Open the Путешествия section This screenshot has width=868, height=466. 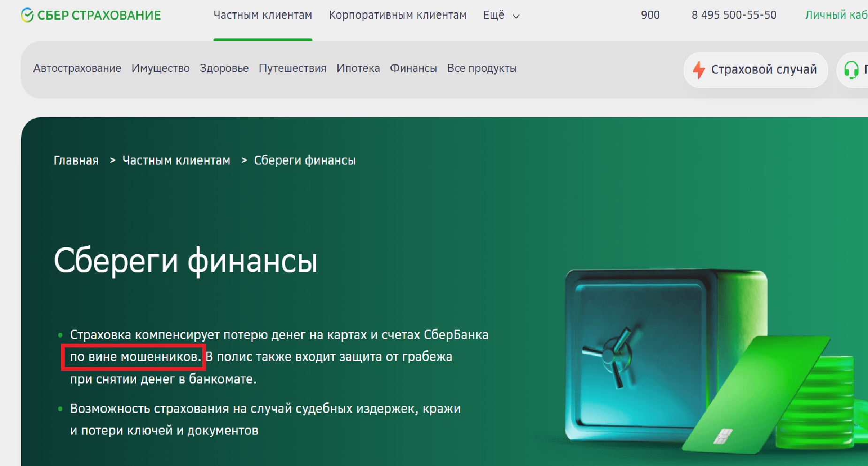click(x=292, y=68)
